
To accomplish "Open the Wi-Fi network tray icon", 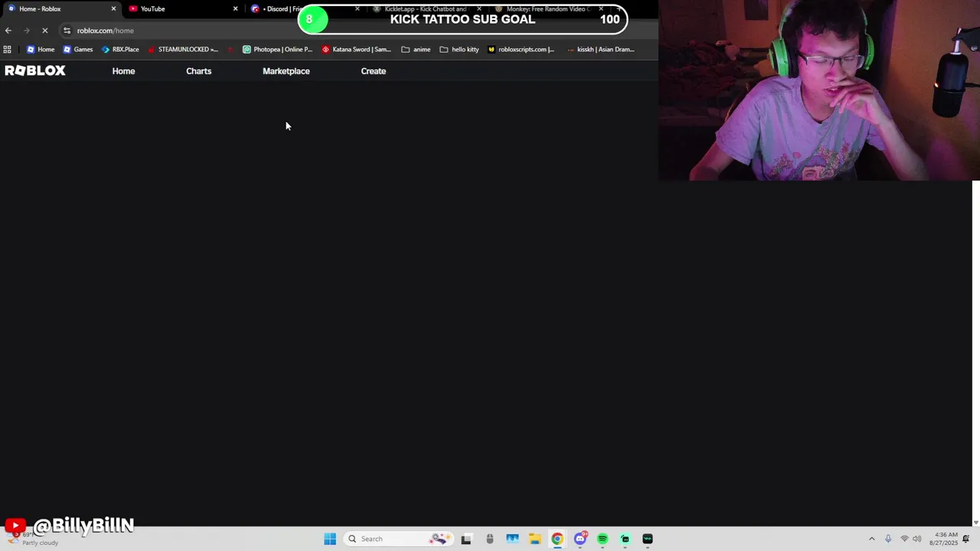I will click(904, 539).
